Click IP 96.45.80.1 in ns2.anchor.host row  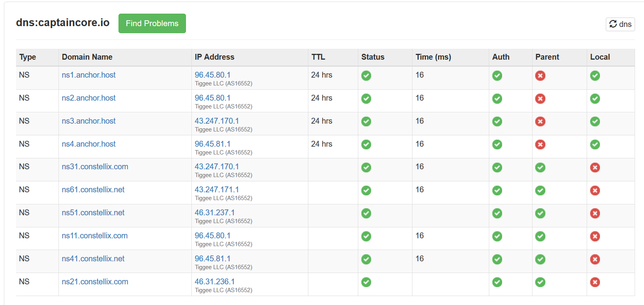click(x=212, y=98)
